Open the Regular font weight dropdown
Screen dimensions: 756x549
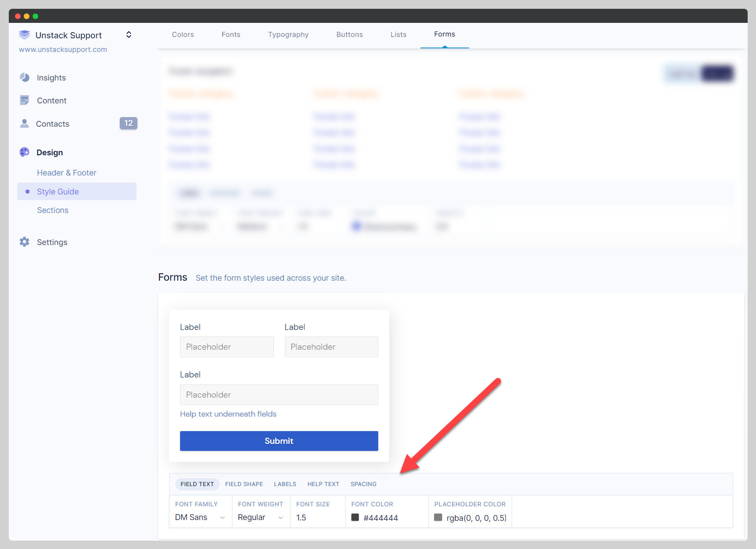(x=260, y=517)
